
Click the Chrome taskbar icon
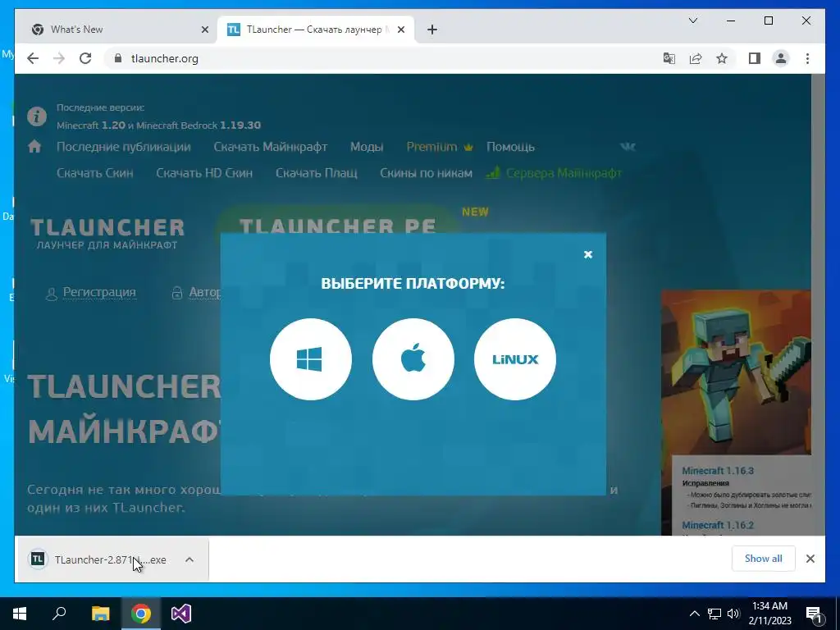pyautogui.click(x=141, y=614)
